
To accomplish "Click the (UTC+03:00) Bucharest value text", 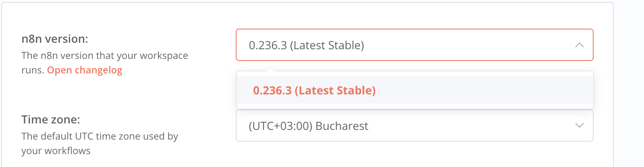I will click(308, 126).
